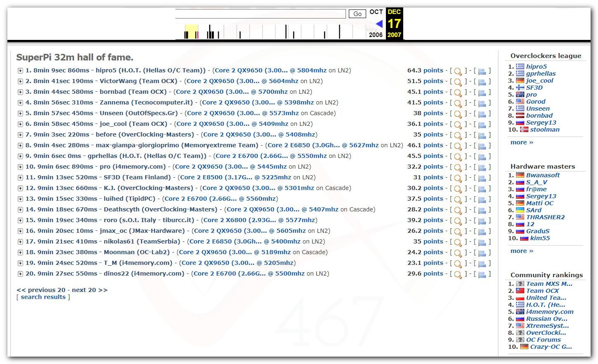Click the disk icon in the dinos22 row
Screen dimensions: 598x364
(x=482, y=274)
